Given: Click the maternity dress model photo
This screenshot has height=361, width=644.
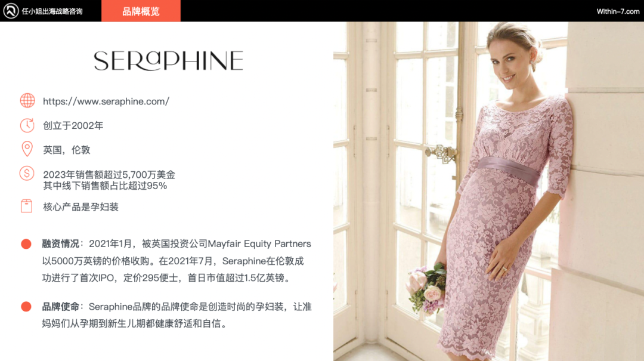Looking at the screenshot, I should pyautogui.click(x=488, y=191).
